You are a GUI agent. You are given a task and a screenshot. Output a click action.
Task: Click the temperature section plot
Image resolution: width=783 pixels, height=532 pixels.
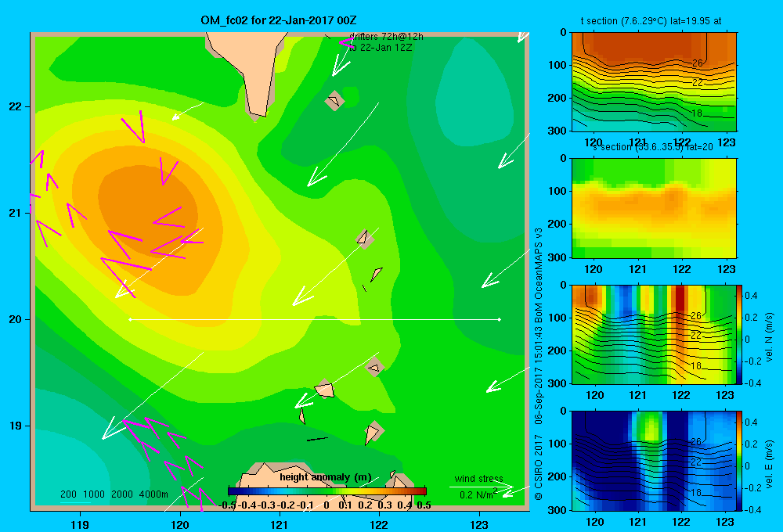[x=654, y=81]
